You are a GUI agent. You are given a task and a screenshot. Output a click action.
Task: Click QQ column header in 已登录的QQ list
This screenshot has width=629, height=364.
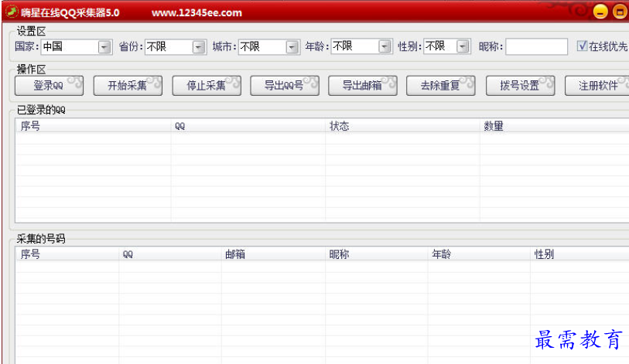click(x=248, y=126)
